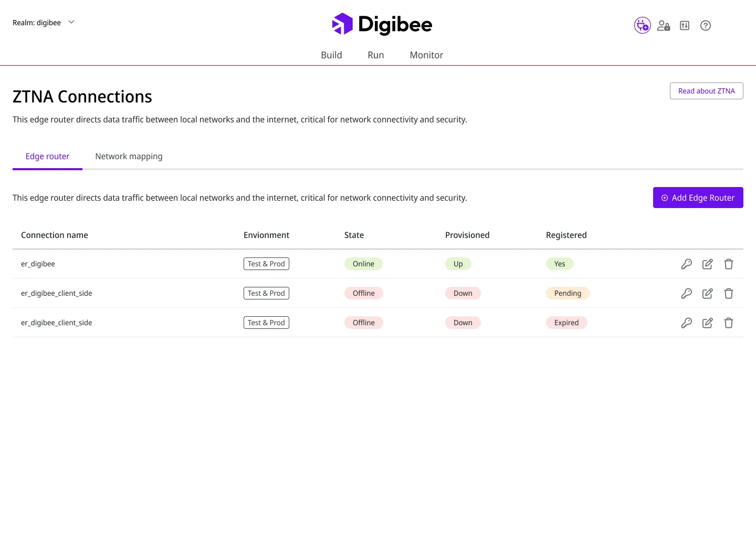Open the connectivity plug icon in header
756x538 pixels.
click(x=643, y=25)
